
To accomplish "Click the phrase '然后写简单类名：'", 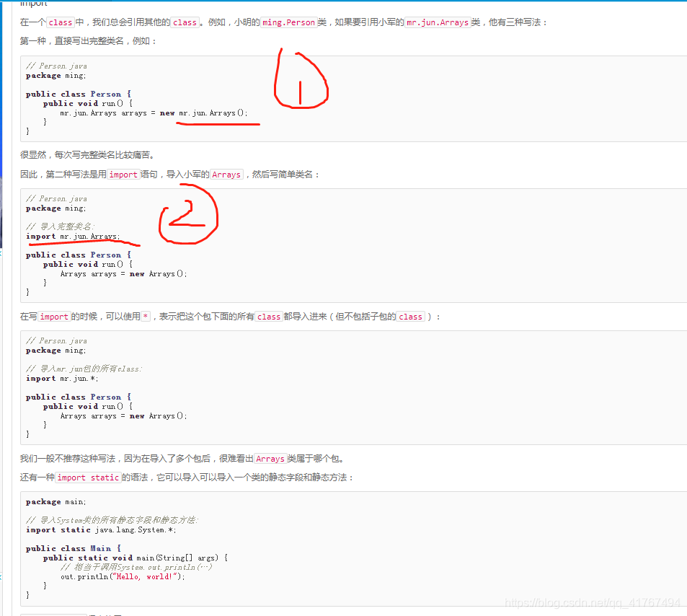I will pyautogui.click(x=286, y=175).
